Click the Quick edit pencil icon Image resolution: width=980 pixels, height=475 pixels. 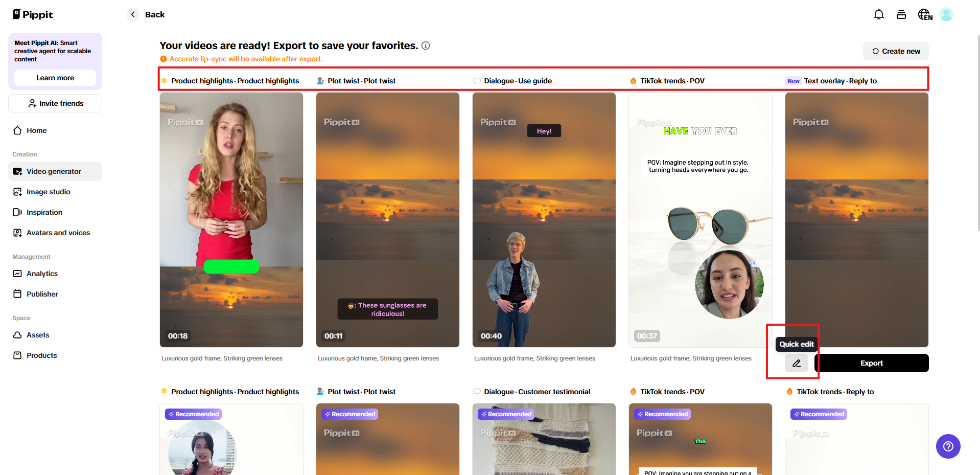click(797, 363)
